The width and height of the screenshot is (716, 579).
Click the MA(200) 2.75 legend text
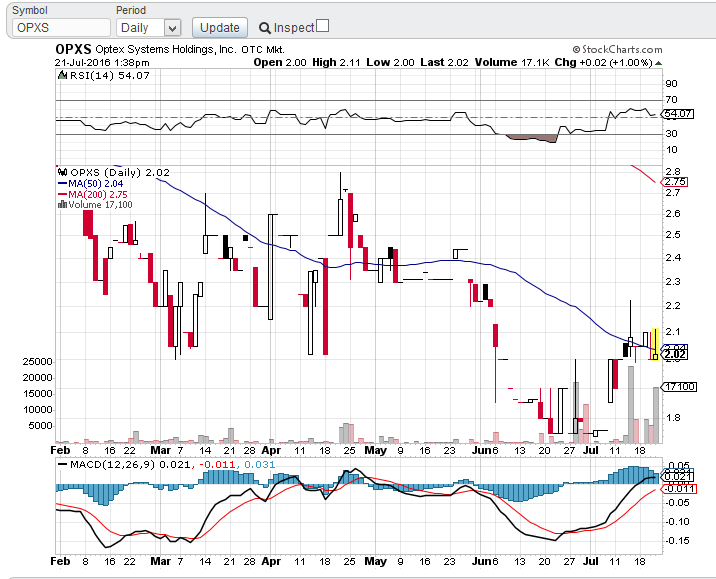point(97,195)
